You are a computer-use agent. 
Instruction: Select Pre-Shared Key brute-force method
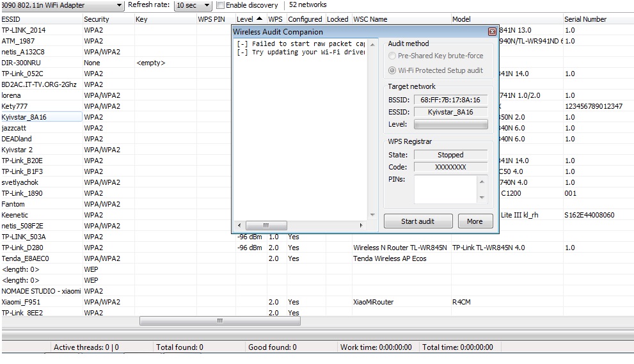[393, 56]
